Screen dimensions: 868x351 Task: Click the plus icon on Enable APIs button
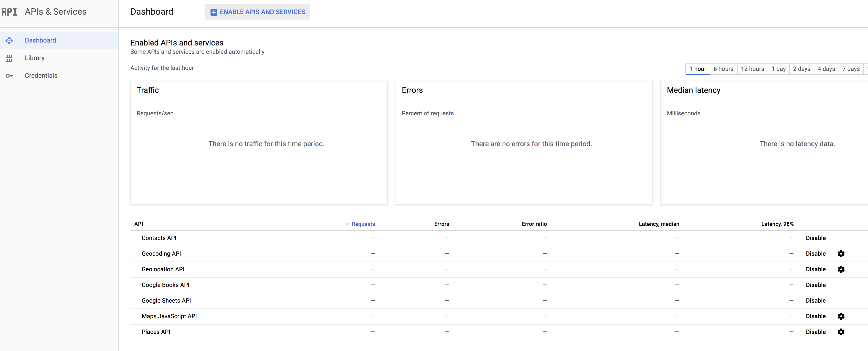pos(214,12)
